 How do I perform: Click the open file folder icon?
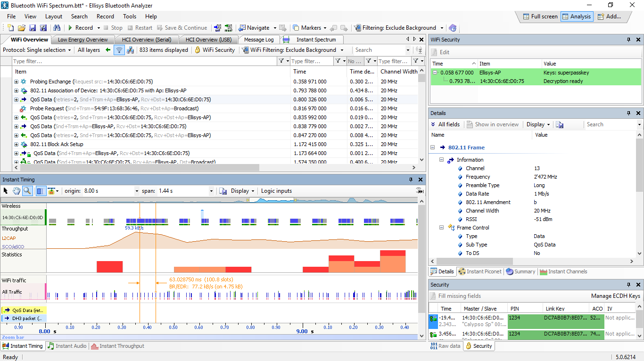pos(22,28)
